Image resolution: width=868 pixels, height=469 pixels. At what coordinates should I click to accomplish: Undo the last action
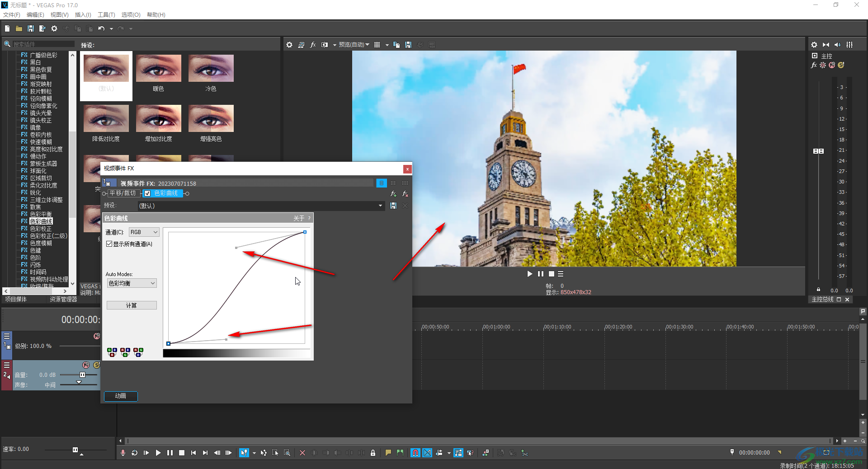(101, 28)
